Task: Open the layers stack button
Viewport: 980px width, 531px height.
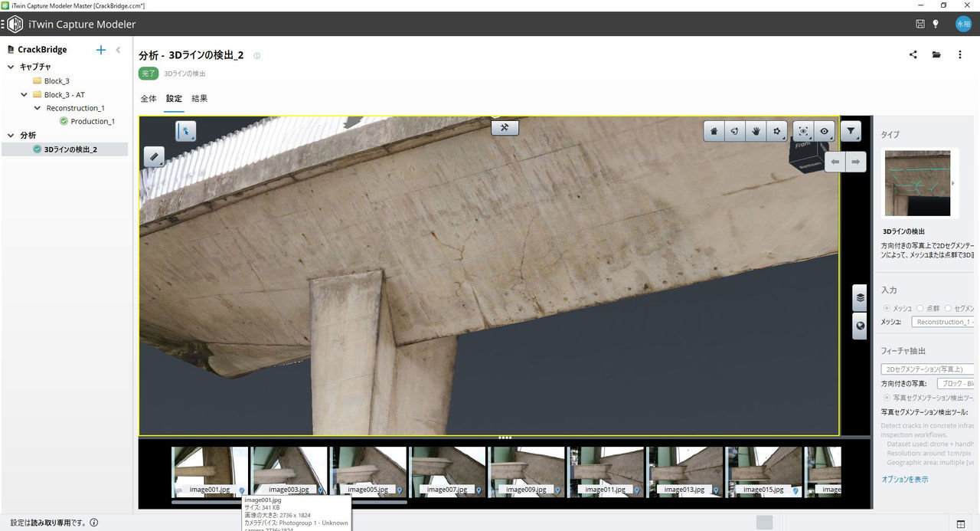Action: 860,297
